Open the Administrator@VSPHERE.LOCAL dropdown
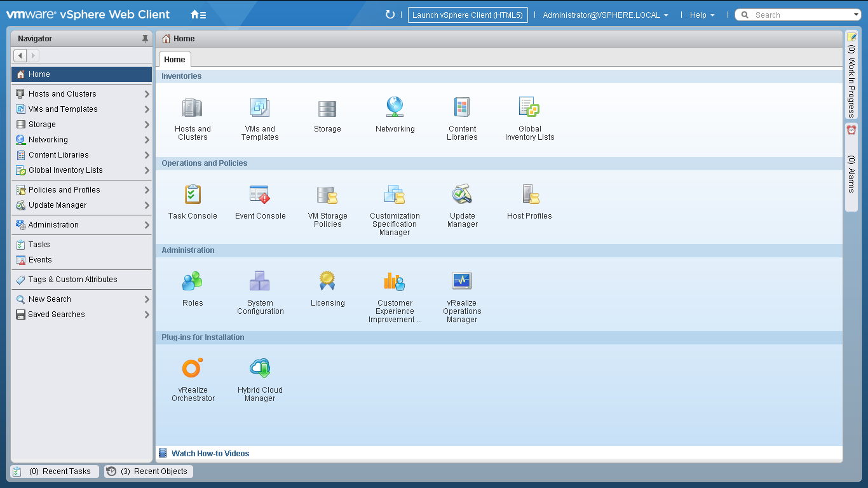The image size is (868, 488). pyautogui.click(x=605, y=15)
